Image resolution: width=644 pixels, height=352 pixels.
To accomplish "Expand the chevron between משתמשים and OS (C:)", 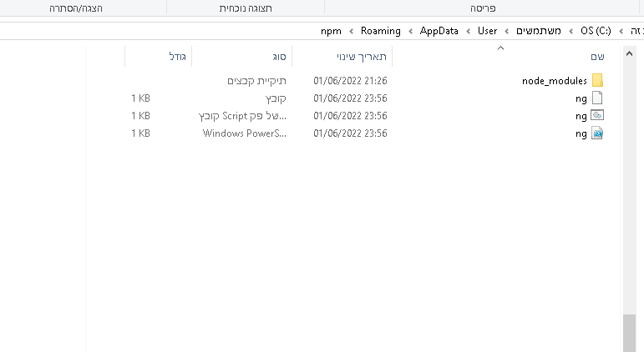I will (570, 31).
